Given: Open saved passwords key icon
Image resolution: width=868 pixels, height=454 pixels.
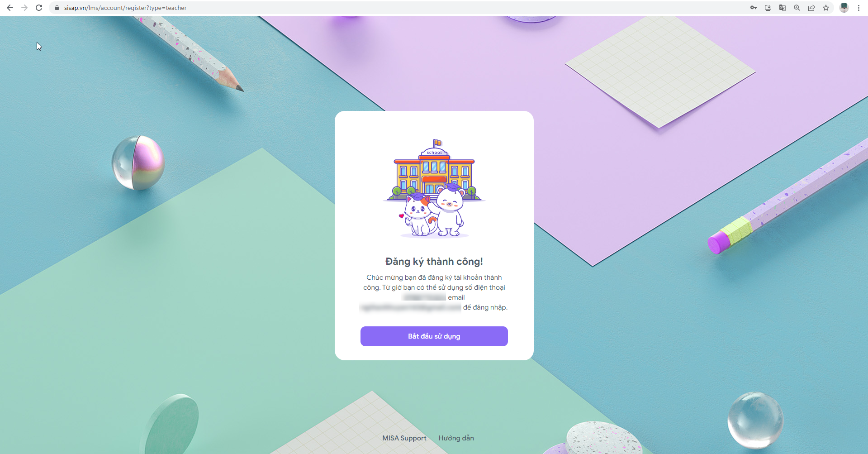Looking at the screenshot, I should (x=754, y=8).
